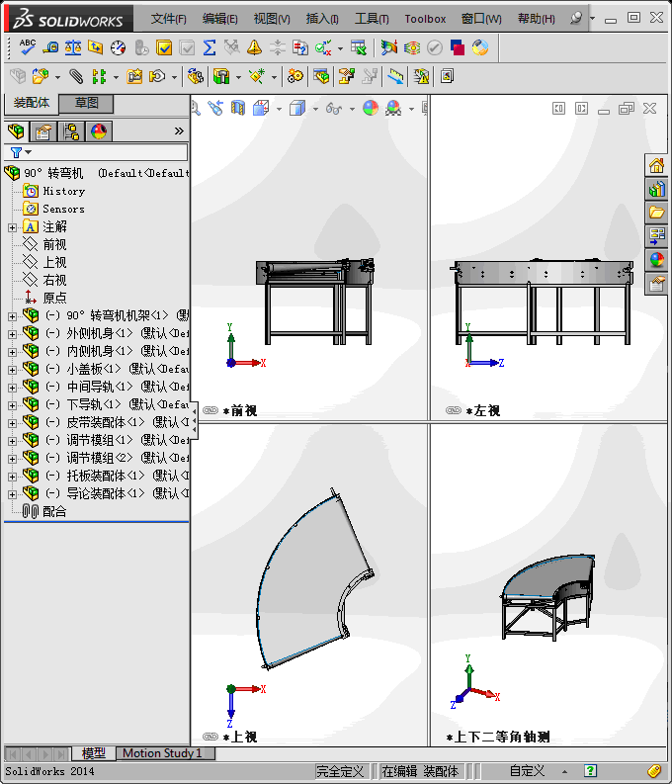Run Deviation Analysis rainbow magnifier icon

tap(388, 47)
